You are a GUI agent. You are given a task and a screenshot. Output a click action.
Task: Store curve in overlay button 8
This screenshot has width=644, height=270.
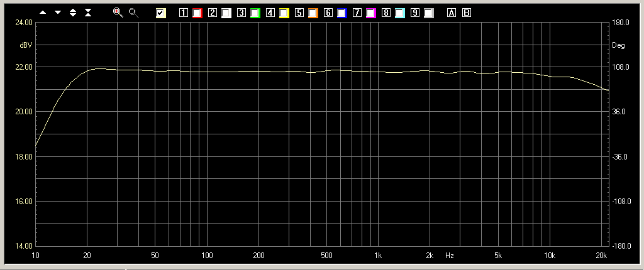point(386,13)
